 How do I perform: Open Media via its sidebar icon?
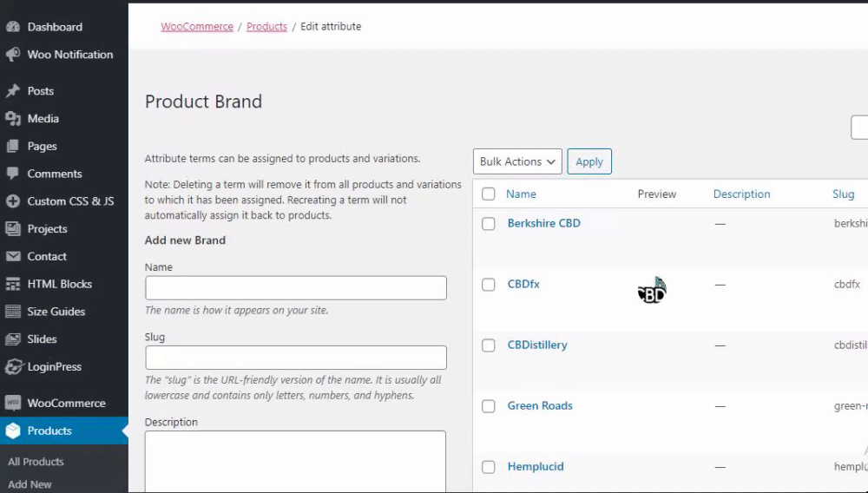point(13,119)
